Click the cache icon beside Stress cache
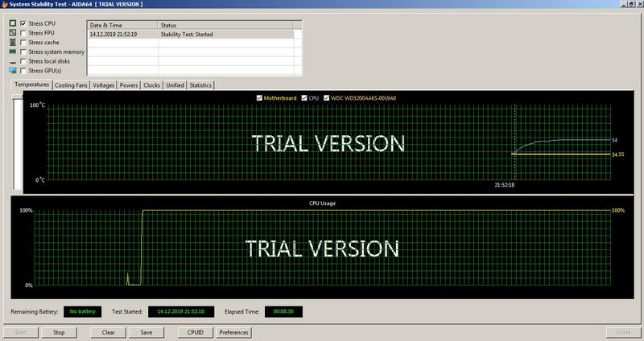The height and width of the screenshot is (341, 644). coord(13,43)
